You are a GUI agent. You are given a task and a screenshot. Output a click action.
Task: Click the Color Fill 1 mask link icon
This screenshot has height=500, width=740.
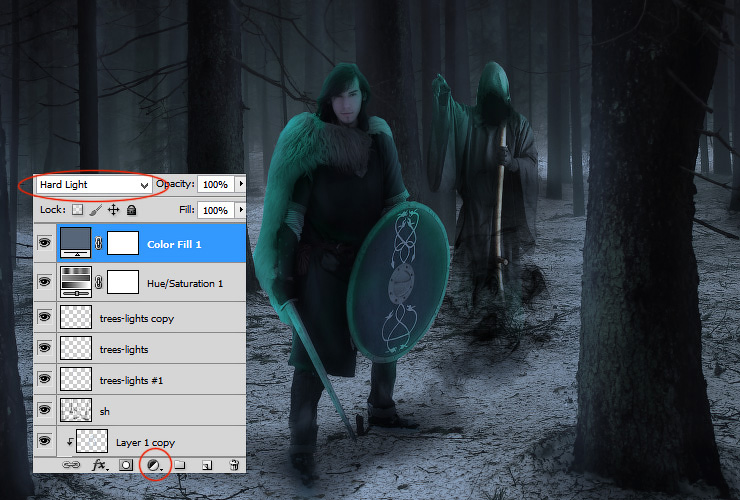98,243
